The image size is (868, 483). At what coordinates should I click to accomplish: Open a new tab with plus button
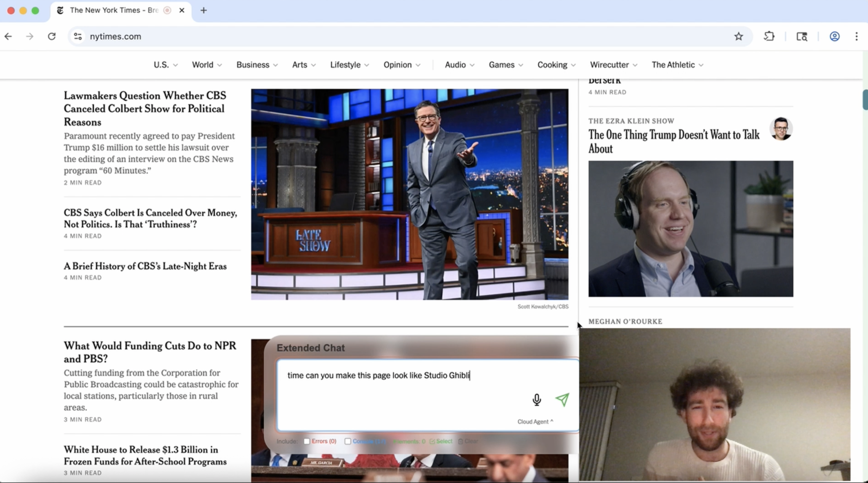(x=204, y=11)
